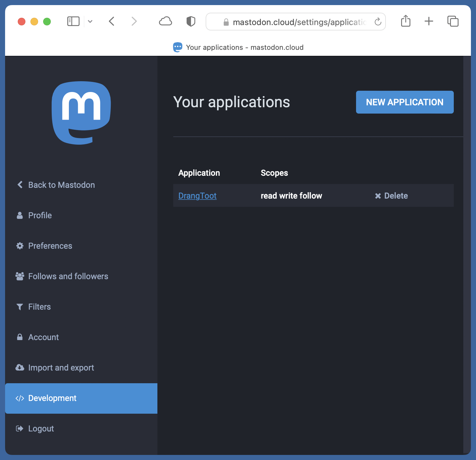
Task: Open the privacy report shield icon
Action: [x=191, y=22]
